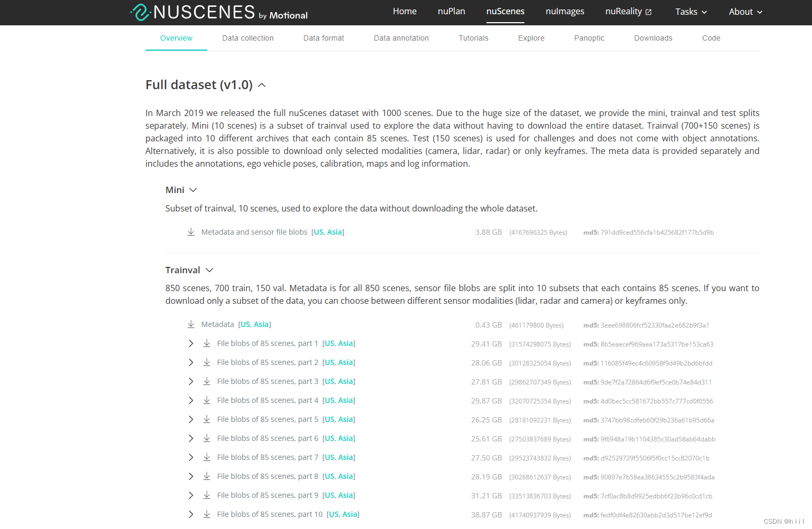Switch to the Tutorials tab
This screenshot has height=529, width=812.
pyautogui.click(x=473, y=38)
